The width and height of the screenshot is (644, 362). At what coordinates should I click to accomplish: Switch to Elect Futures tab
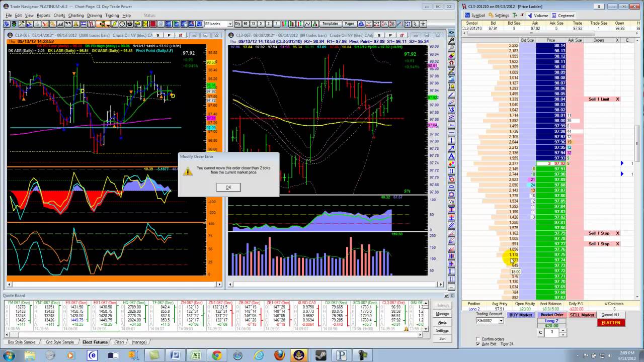[95, 342]
